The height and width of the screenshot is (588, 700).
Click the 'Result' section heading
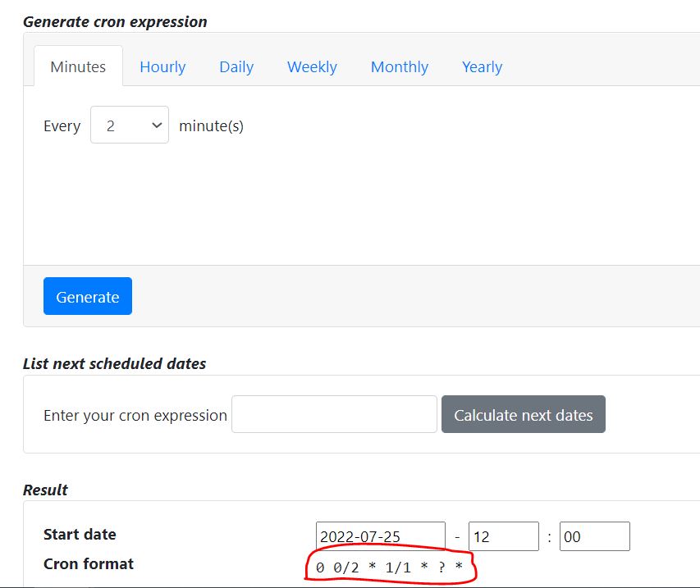tap(45, 490)
